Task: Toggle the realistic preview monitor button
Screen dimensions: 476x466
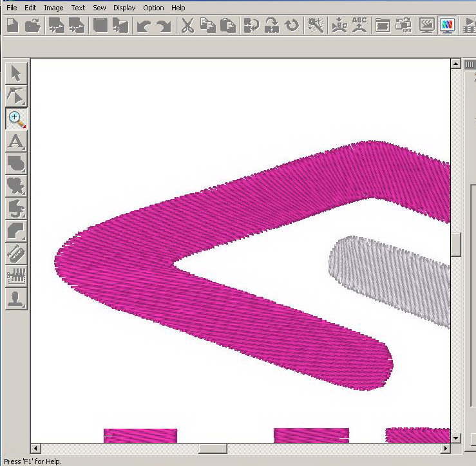Action: (448, 26)
